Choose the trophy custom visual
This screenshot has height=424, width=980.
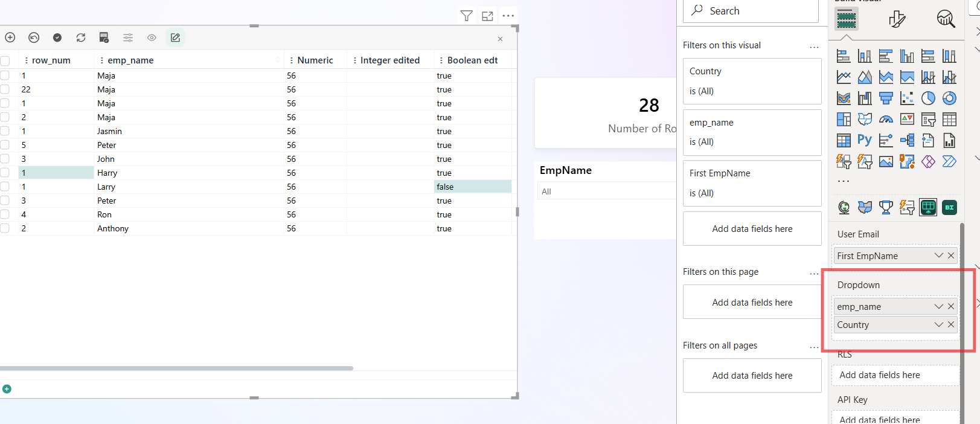[886, 208]
